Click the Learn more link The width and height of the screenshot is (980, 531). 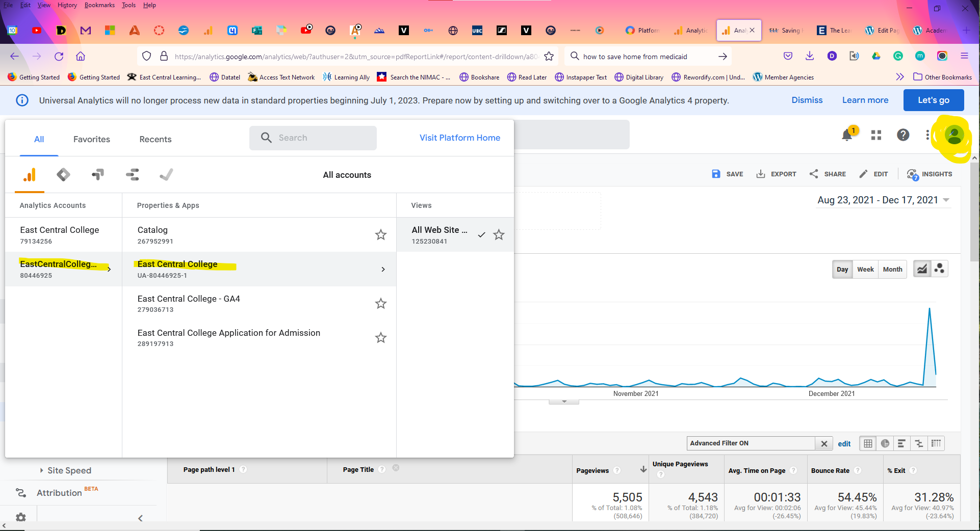pyautogui.click(x=865, y=100)
